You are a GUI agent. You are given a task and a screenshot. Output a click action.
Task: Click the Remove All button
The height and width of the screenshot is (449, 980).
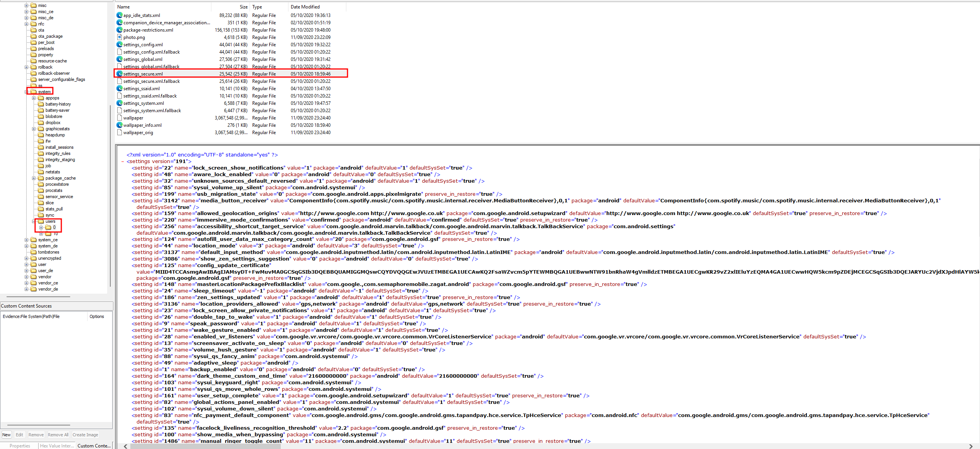point(58,435)
